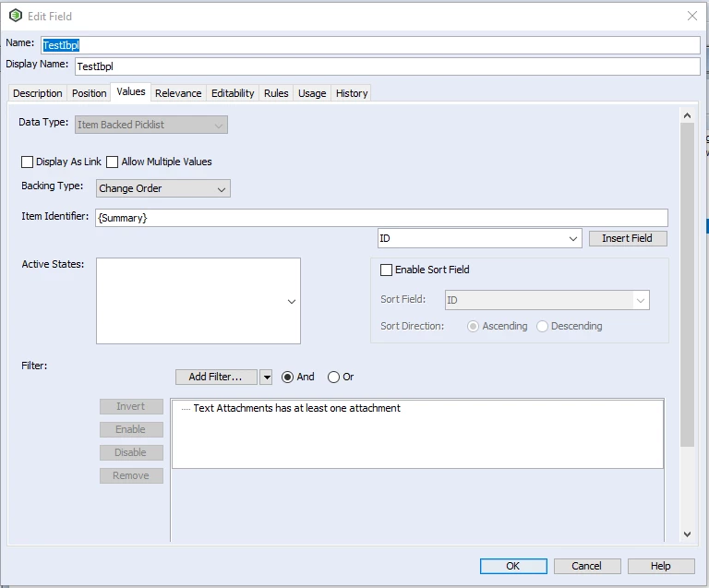The width and height of the screenshot is (709, 588).
Task: Click the Enable filter button
Action: [x=131, y=429]
